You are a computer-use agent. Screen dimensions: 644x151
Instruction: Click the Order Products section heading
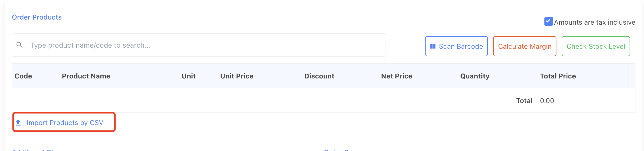[x=37, y=17]
